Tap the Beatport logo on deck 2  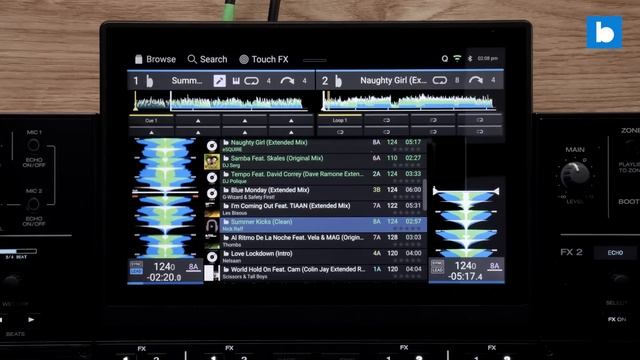click(338, 81)
